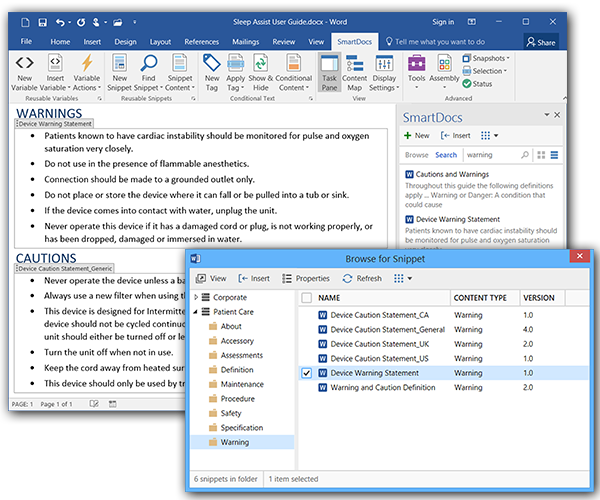600x500 pixels.
Task: Click Insert in Browse for Snippet toolbar
Action: [x=254, y=279]
